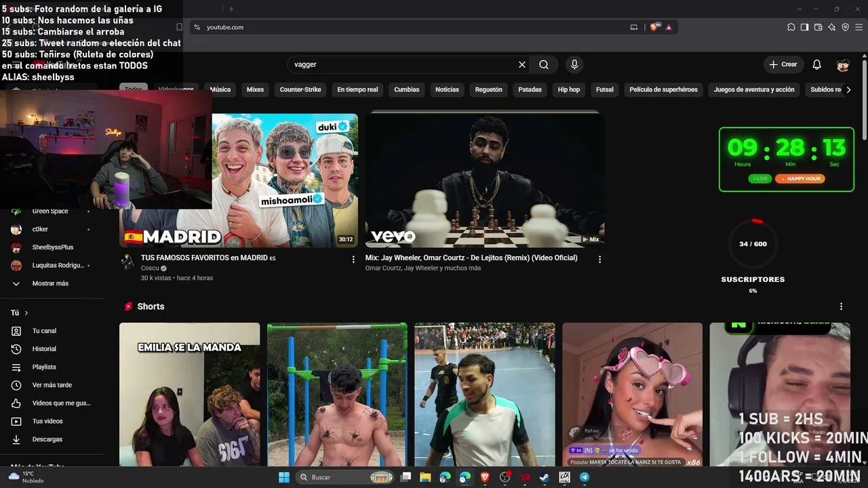Play the heart-sunglasses woman short
The image size is (868, 488).
[633, 394]
